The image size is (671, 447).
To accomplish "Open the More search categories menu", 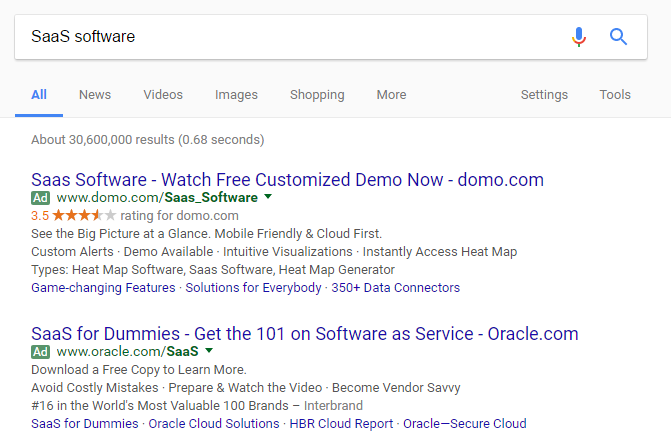I will coord(391,95).
